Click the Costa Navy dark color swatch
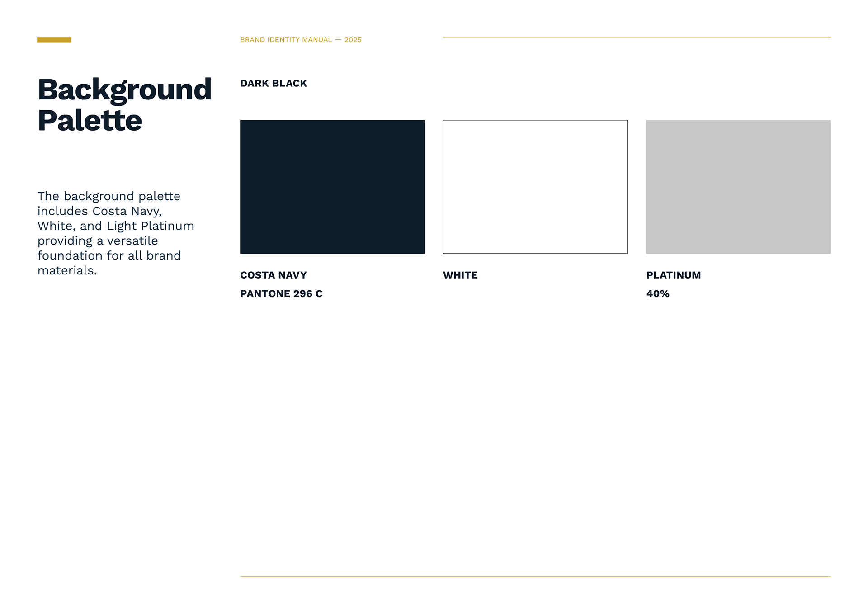 [x=332, y=187]
